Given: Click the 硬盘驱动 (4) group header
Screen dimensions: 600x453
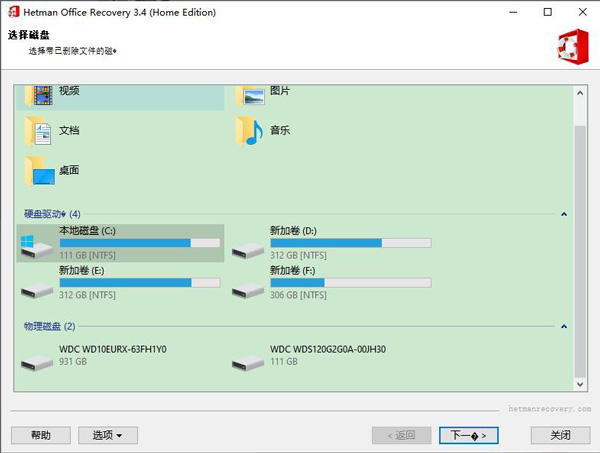Looking at the screenshot, I should click(x=52, y=214).
